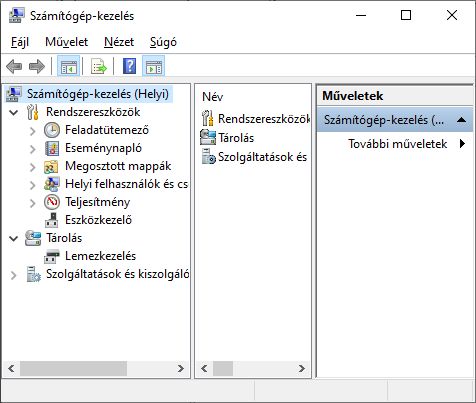
Task: Select Feladatütemező in the tree
Action: coord(107,130)
